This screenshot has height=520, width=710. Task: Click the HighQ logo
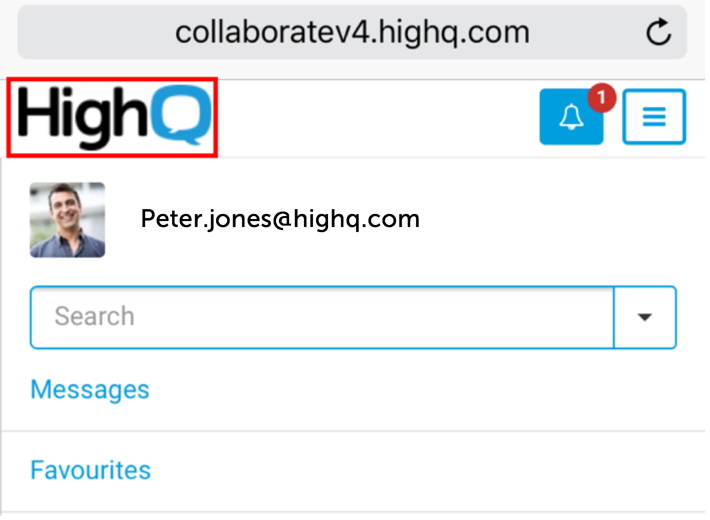112,118
